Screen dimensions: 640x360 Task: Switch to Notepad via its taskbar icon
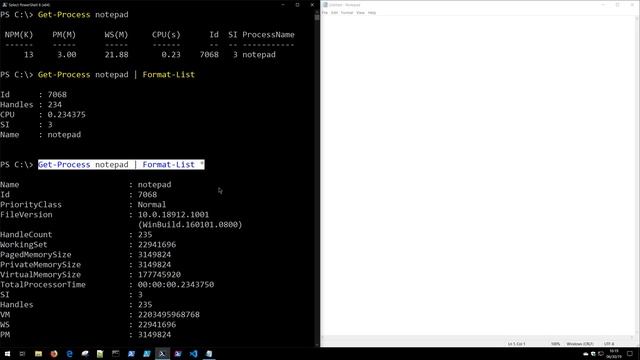(x=209, y=354)
